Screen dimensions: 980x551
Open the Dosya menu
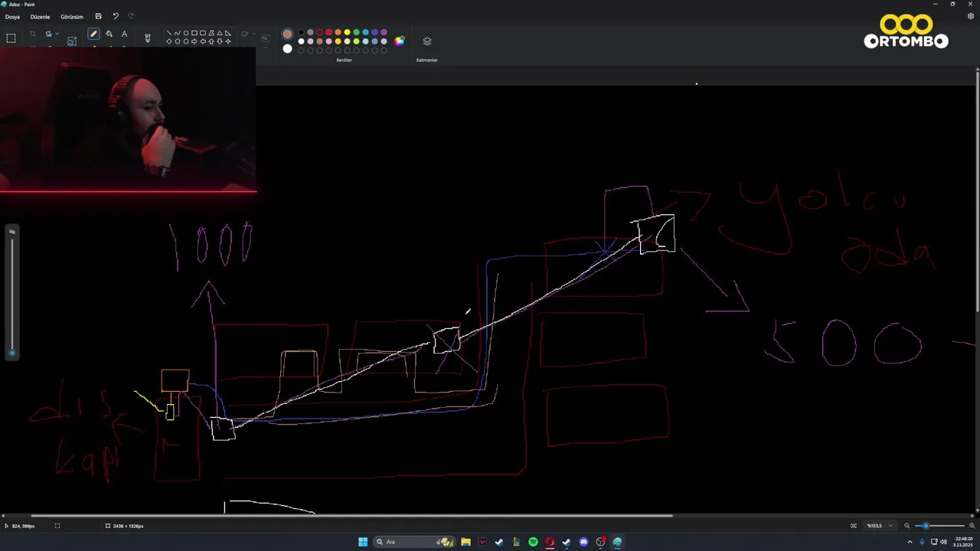pos(12,17)
